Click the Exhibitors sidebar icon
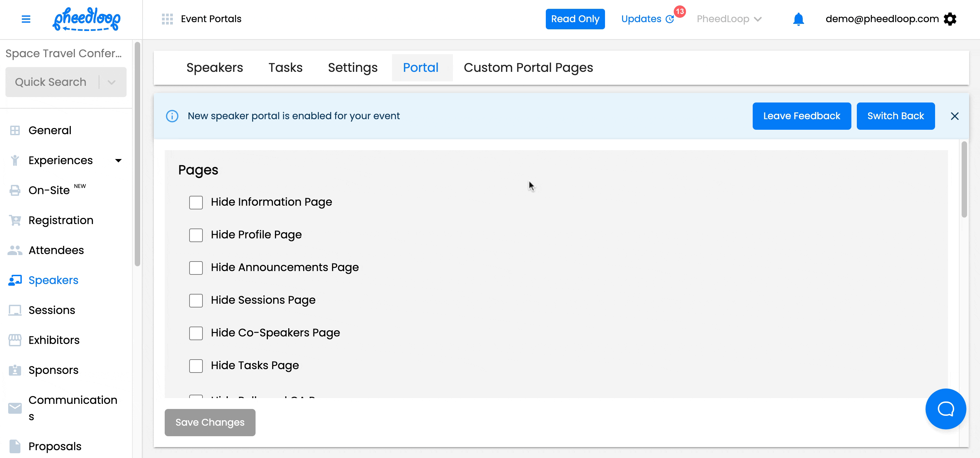 tap(15, 340)
